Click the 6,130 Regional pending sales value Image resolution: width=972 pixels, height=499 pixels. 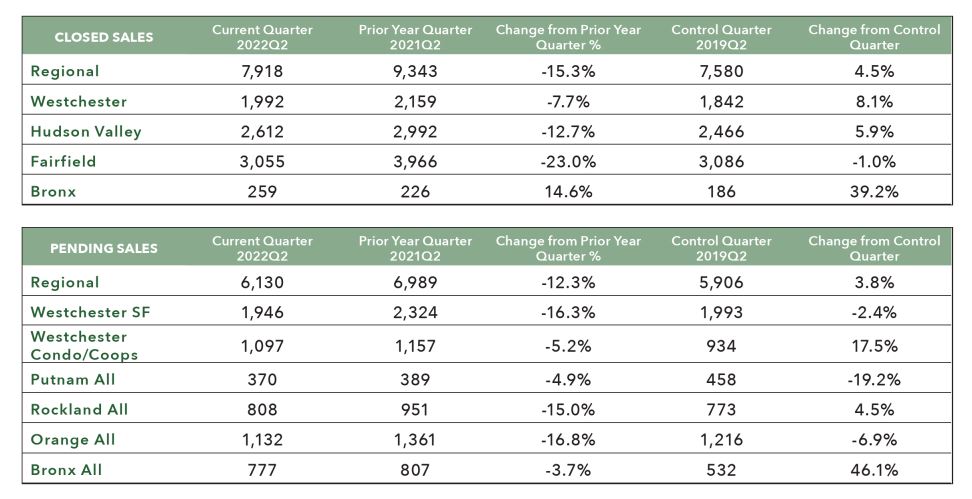pos(262,283)
